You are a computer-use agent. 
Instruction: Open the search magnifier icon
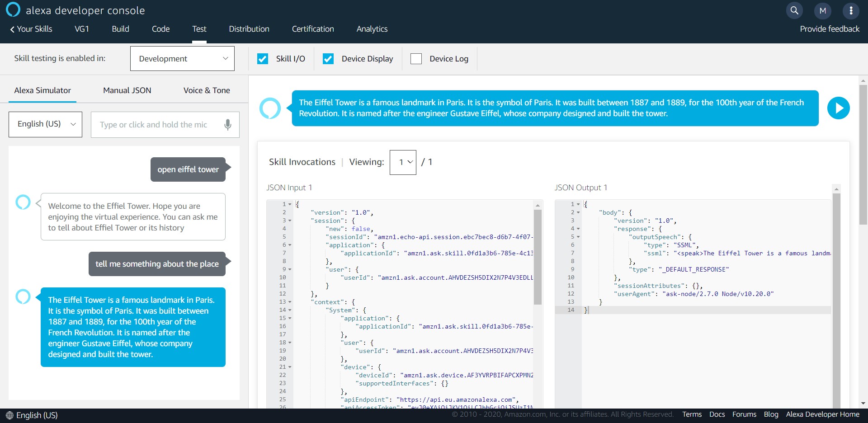pos(794,10)
